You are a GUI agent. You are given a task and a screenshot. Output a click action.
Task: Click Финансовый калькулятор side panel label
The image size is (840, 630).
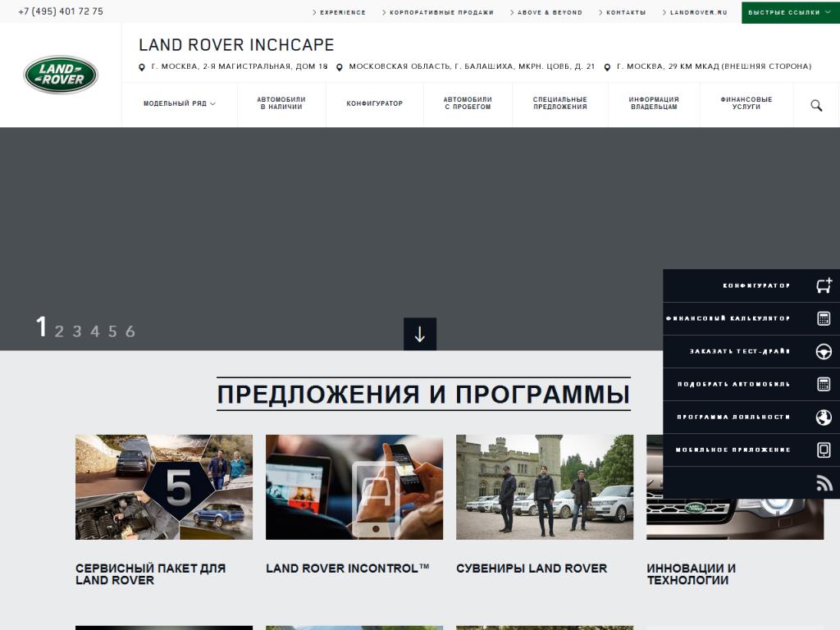coord(728,318)
